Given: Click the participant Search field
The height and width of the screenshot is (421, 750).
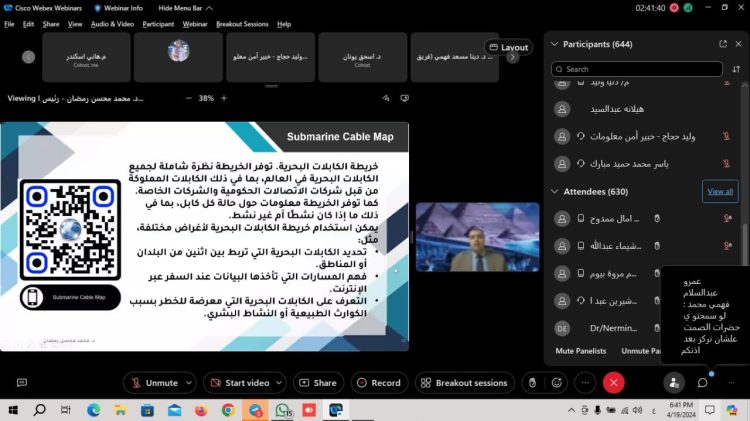Looking at the screenshot, I should click(x=637, y=69).
